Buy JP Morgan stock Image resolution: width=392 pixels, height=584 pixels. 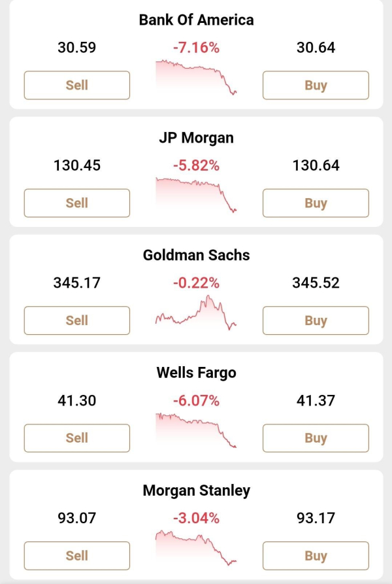[316, 203]
